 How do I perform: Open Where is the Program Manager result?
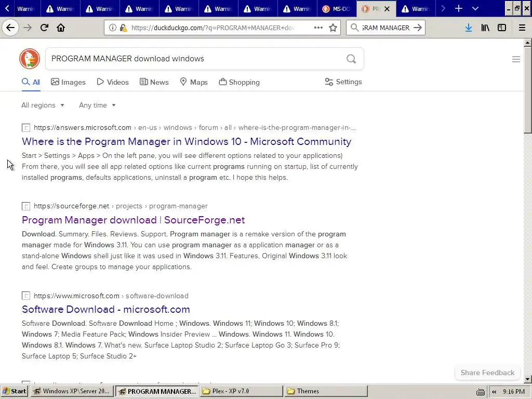pos(187,141)
